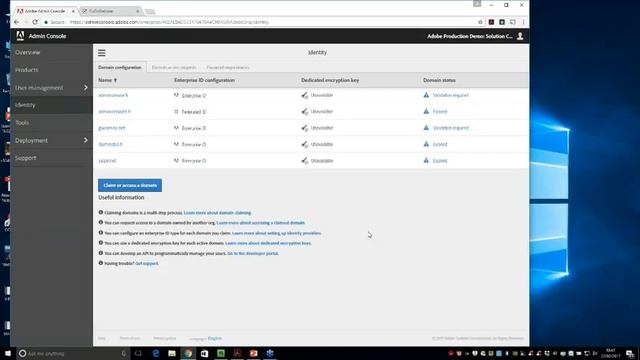640x360 pixels.
Task: Click the Adobe Acrobat extension icon
Action: (491, 22)
